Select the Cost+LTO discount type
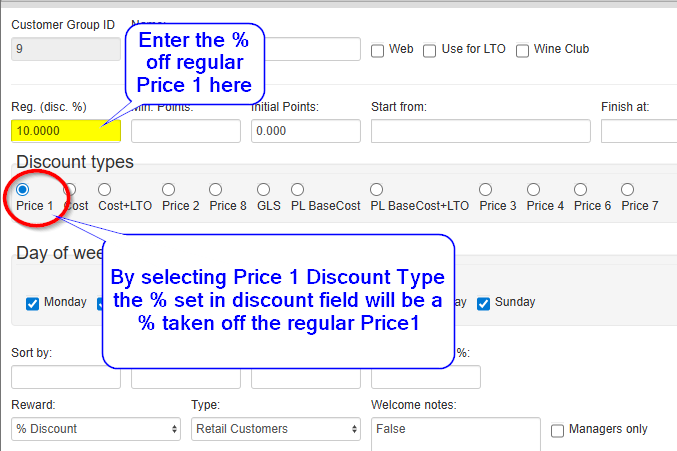The height and width of the screenshot is (451, 677). pyautogui.click(x=104, y=189)
